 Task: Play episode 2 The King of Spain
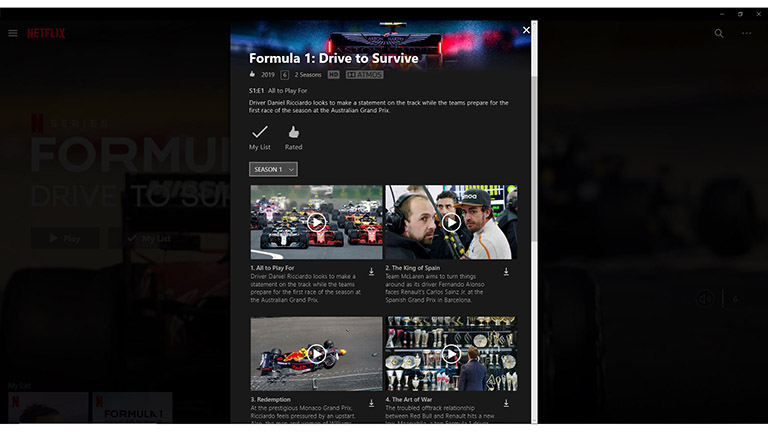pyautogui.click(x=451, y=222)
